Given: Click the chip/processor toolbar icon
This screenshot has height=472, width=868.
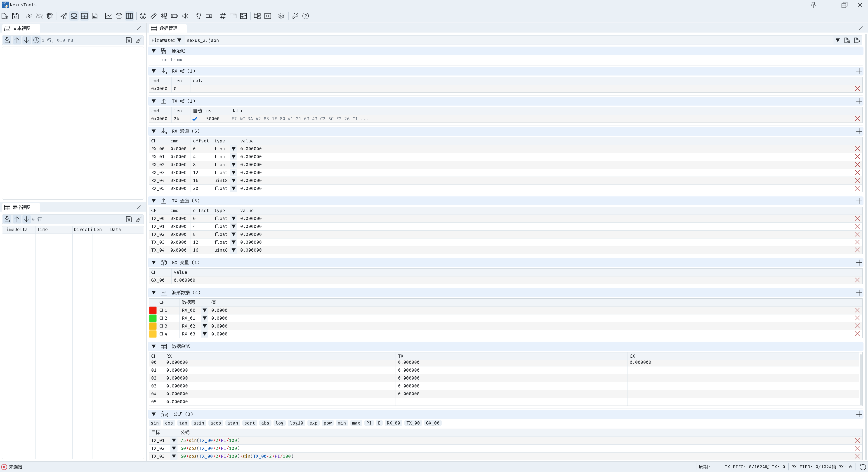Looking at the screenshot, I should [50, 16].
